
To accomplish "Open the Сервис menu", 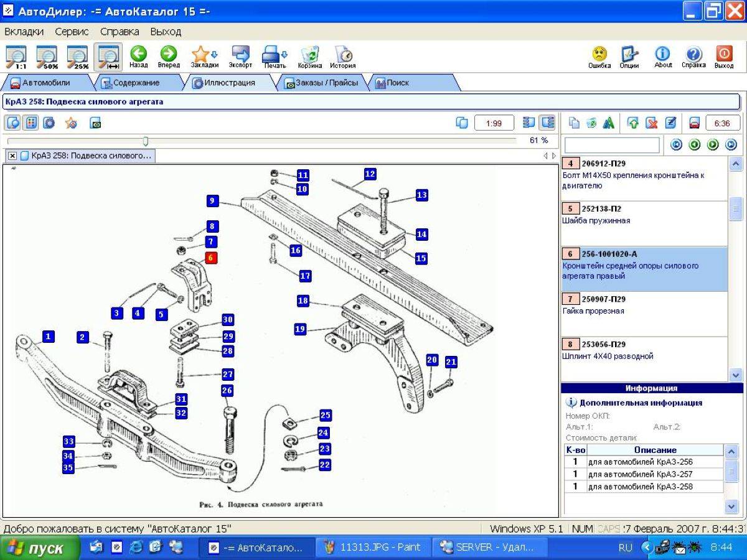I will click(72, 31).
